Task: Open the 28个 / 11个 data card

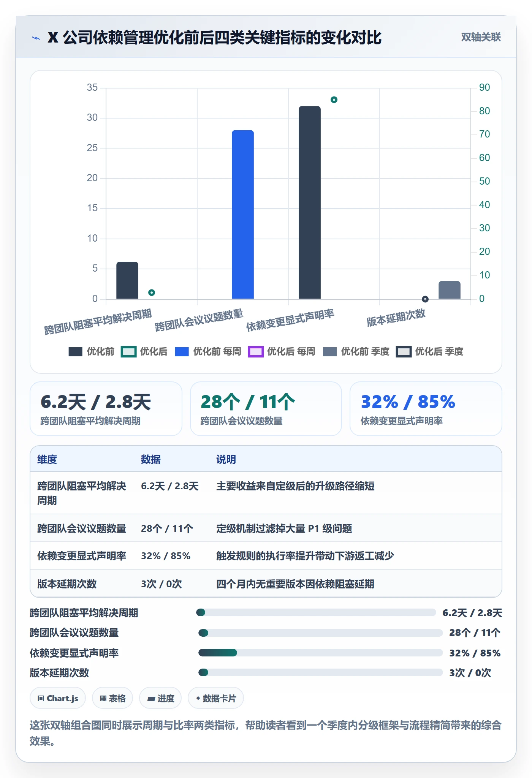Action: pos(266,409)
